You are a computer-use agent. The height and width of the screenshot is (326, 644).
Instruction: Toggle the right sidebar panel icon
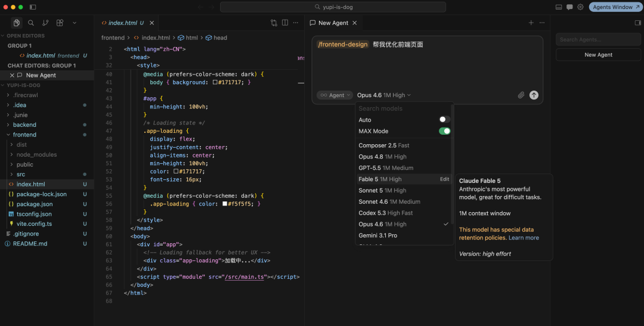click(x=638, y=23)
